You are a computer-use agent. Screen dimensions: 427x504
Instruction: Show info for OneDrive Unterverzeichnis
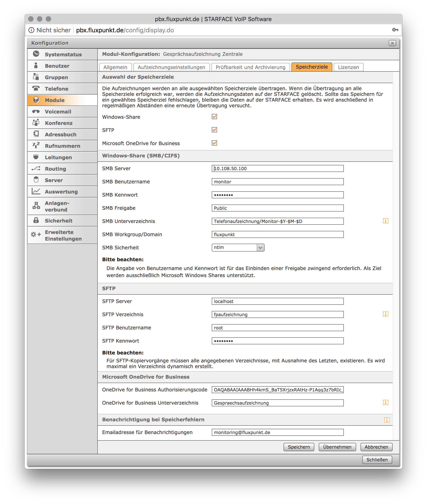click(x=386, y=402)
